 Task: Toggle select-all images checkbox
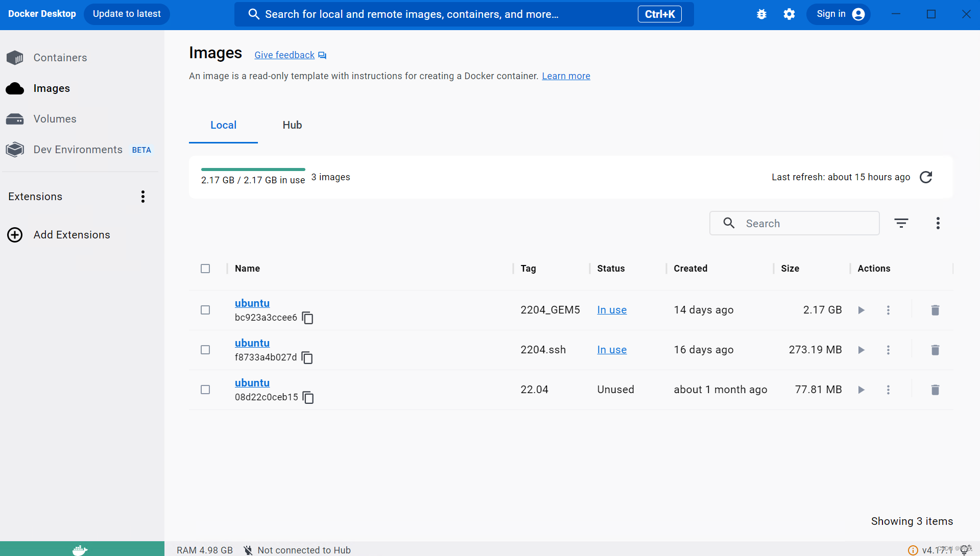[x=205, y=269]
